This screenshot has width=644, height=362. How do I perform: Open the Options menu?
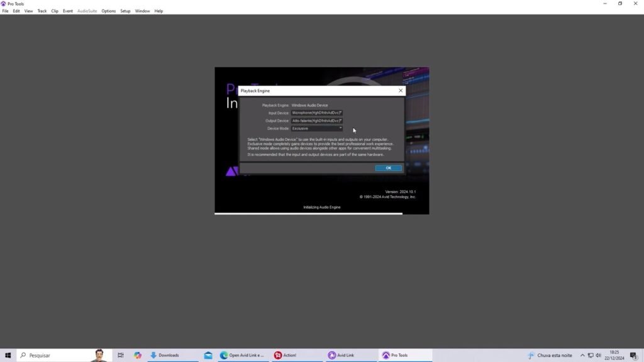(108, 11)
